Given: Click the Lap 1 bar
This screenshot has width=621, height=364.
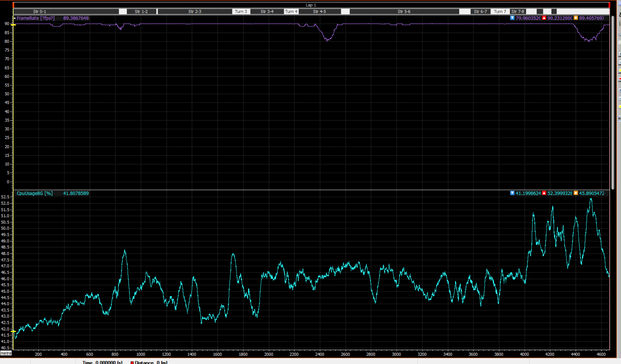Looking at the screenshot, I should pyautogui.click(x=311, y=5).
